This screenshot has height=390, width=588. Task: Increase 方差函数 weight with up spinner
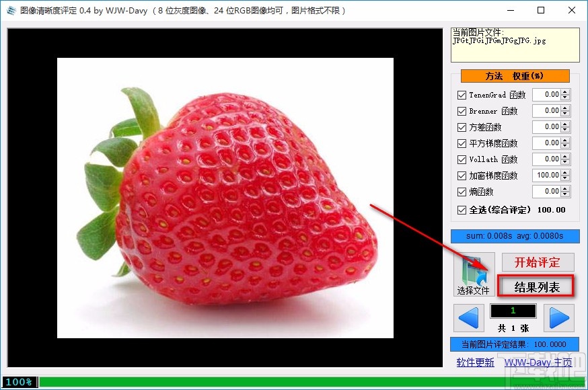(566, 124)
